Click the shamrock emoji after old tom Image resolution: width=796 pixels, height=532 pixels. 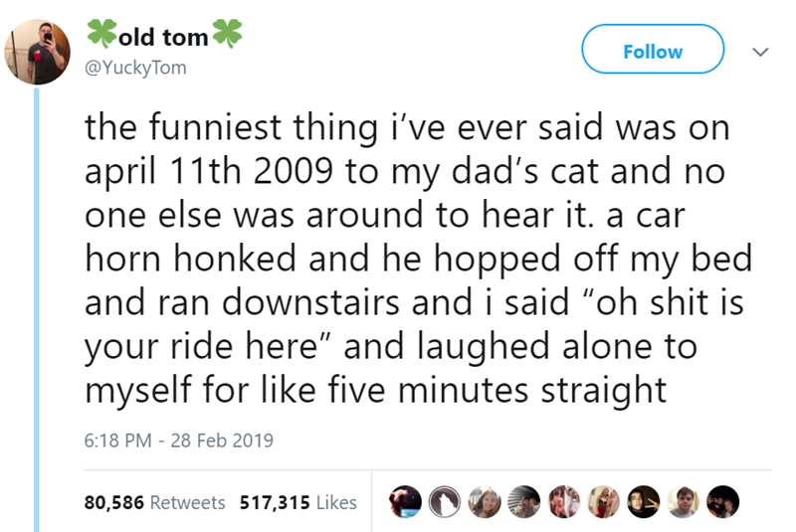click(x=228, y=34)
